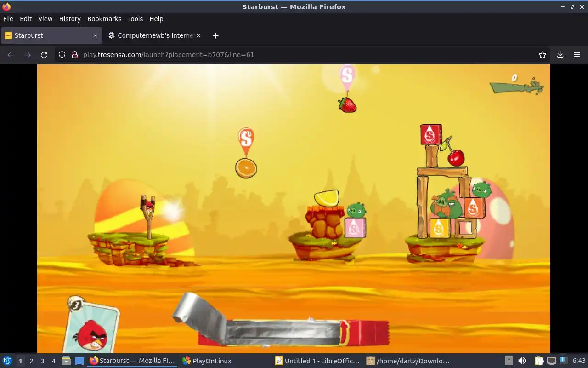
Task: Switch to the Computernewb's Internet tab
Action: [x=155, y=35]
